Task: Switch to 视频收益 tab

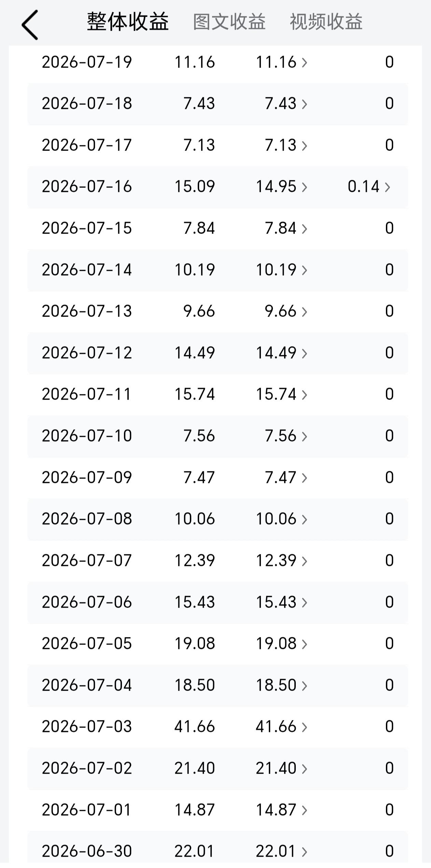Action: (x=326, y=22)
